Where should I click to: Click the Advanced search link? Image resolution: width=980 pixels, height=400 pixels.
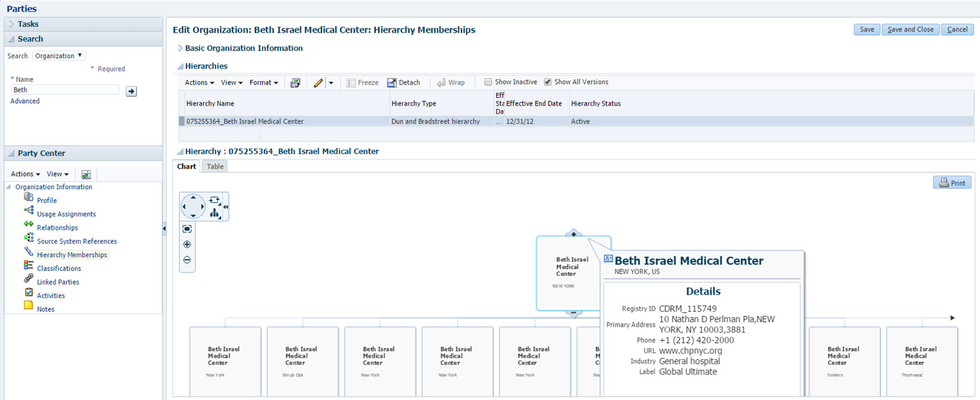pyautogui.click(x=25, y=101)
